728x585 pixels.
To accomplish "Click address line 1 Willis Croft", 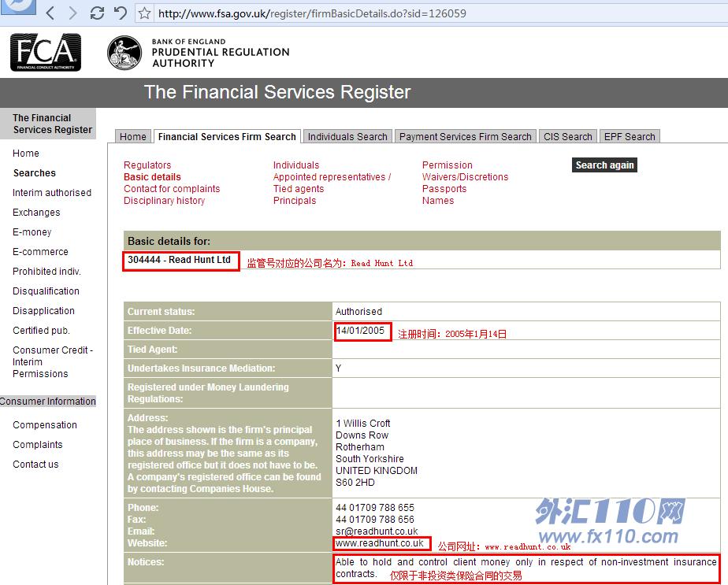I will click(363, 424).
